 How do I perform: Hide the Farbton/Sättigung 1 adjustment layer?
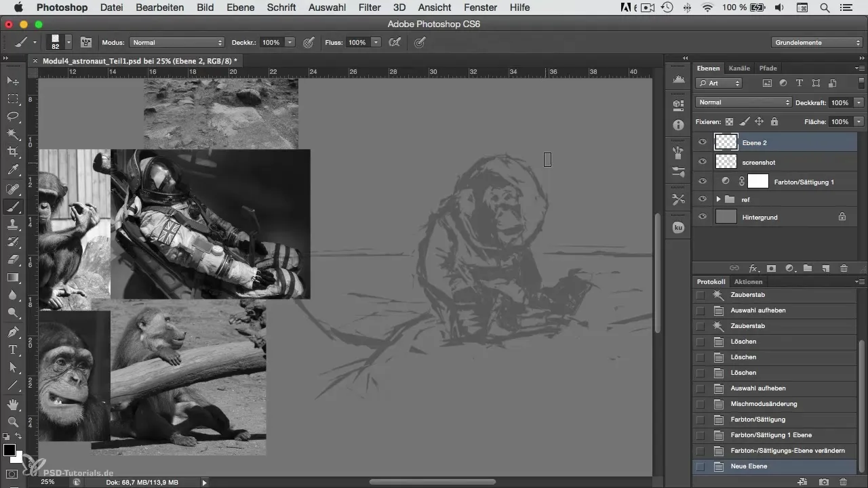click(703, 181)
